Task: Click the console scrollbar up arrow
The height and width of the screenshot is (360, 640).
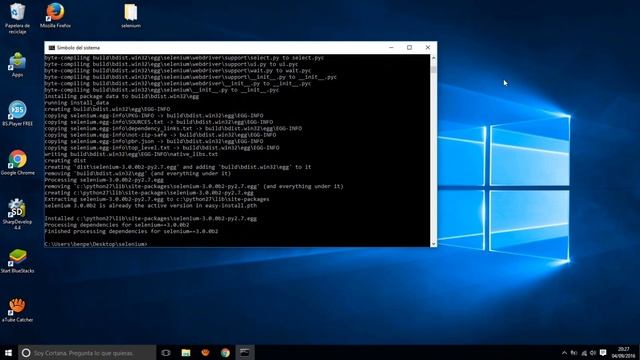Action: point(433,58)
